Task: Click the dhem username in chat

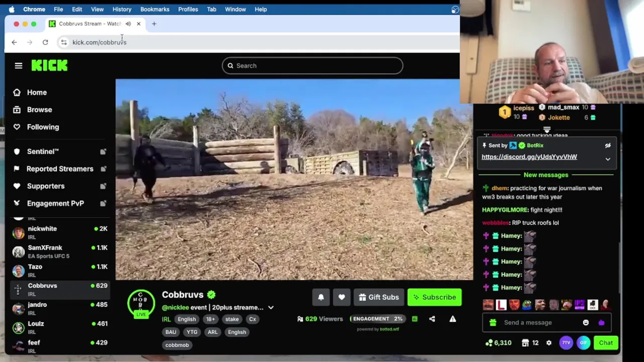Action: [x=499, y=189]
